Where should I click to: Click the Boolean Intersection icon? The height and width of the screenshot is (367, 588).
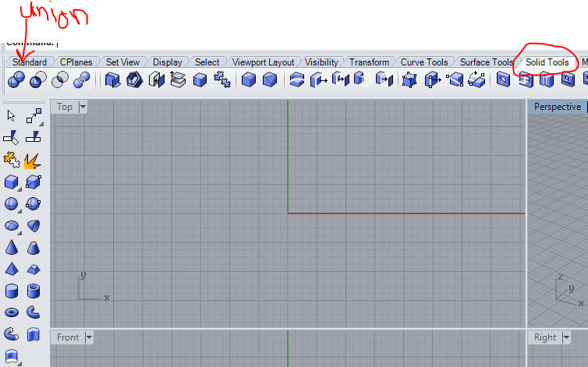click(59, 79)
